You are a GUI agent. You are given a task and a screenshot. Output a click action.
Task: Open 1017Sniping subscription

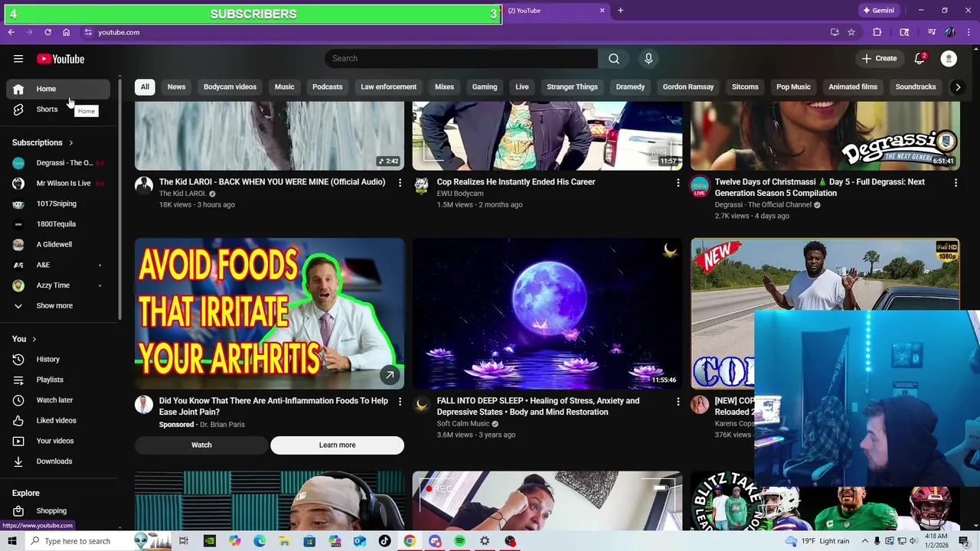58,204
